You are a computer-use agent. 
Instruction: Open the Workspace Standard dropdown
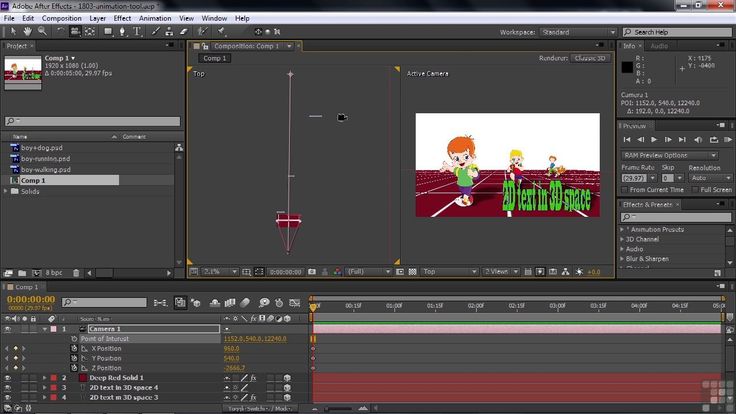(x=578, y=32)
